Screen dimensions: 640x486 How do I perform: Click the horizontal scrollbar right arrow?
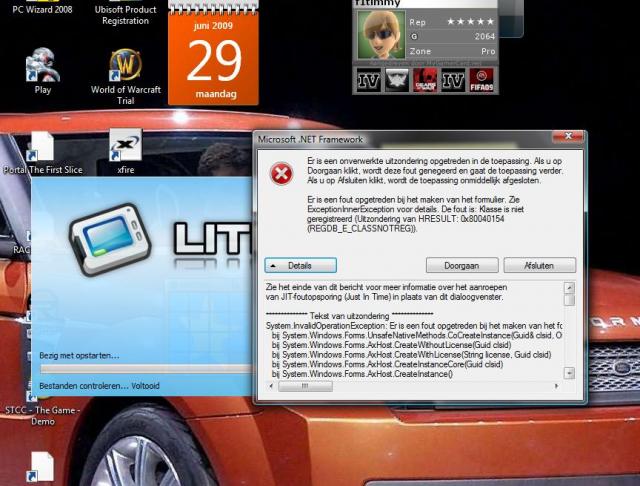click(x=556, y=386)
